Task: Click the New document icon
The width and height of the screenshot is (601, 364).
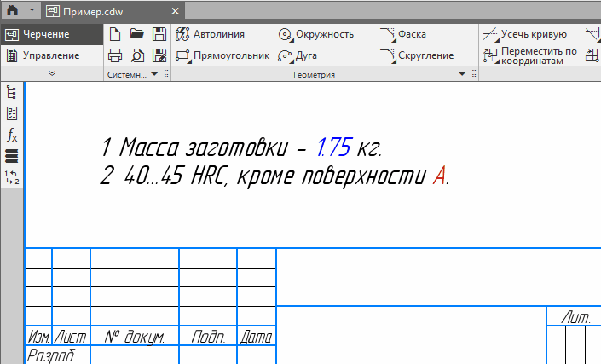Action: click(x=115, y=34)
